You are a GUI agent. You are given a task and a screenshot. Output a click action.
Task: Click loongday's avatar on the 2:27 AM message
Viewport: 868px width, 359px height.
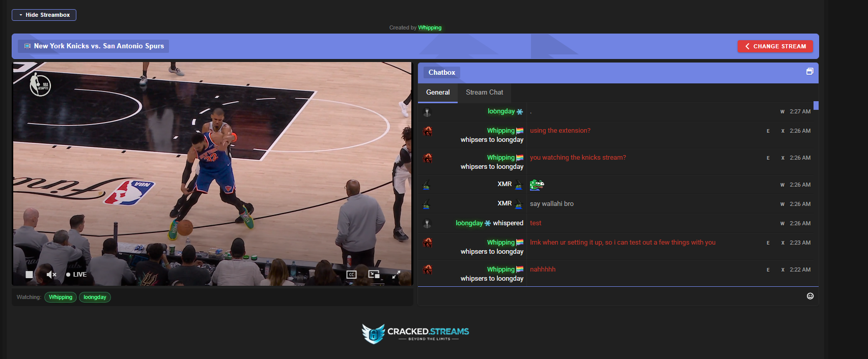pos(427,112)
